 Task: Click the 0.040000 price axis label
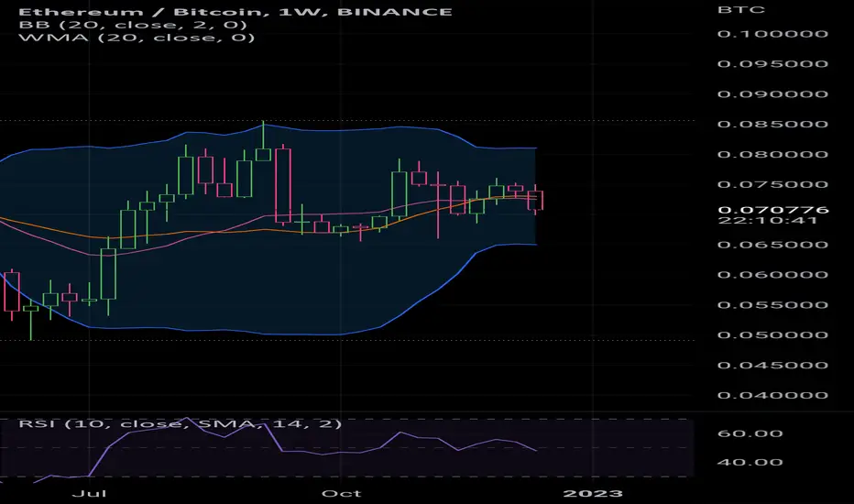click(x=772, y=395)
